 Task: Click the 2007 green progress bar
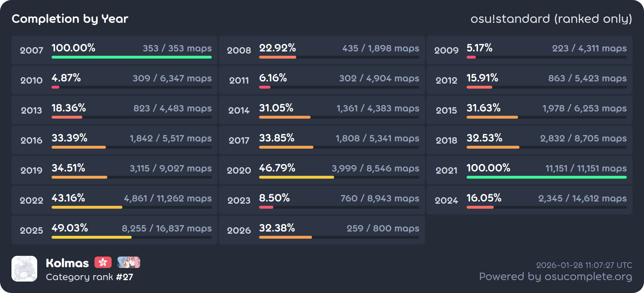pyautogui.click(x=131, y=57)
